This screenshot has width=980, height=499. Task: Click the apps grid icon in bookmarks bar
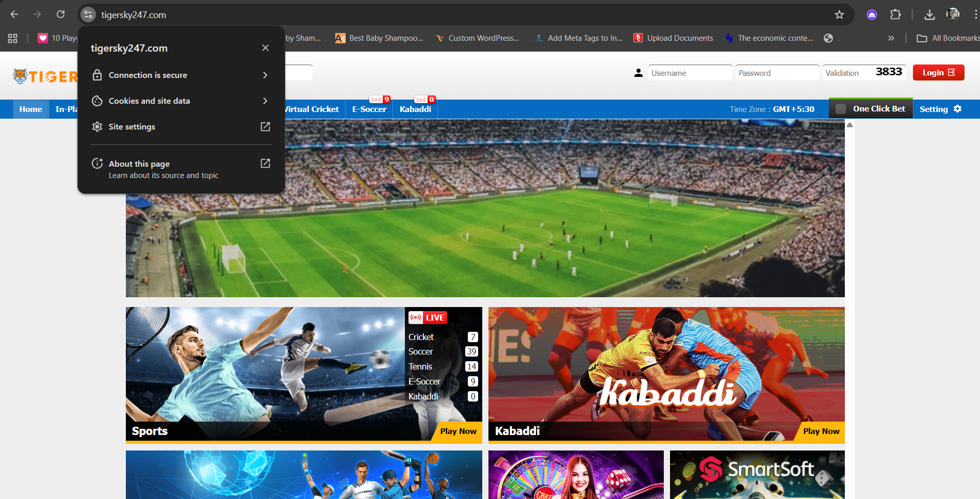coord(12,38)
